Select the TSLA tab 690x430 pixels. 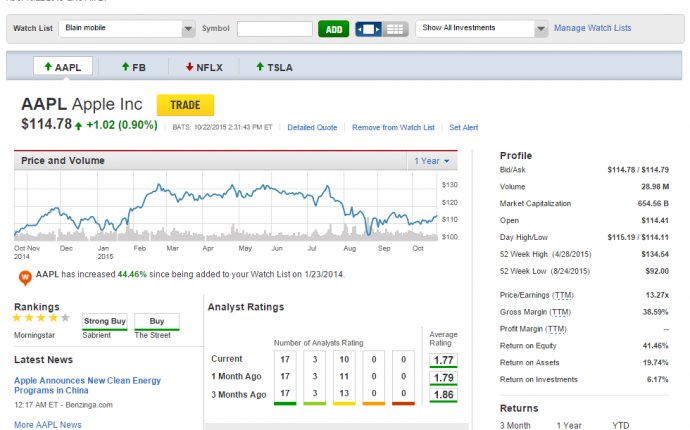(274, 67)
